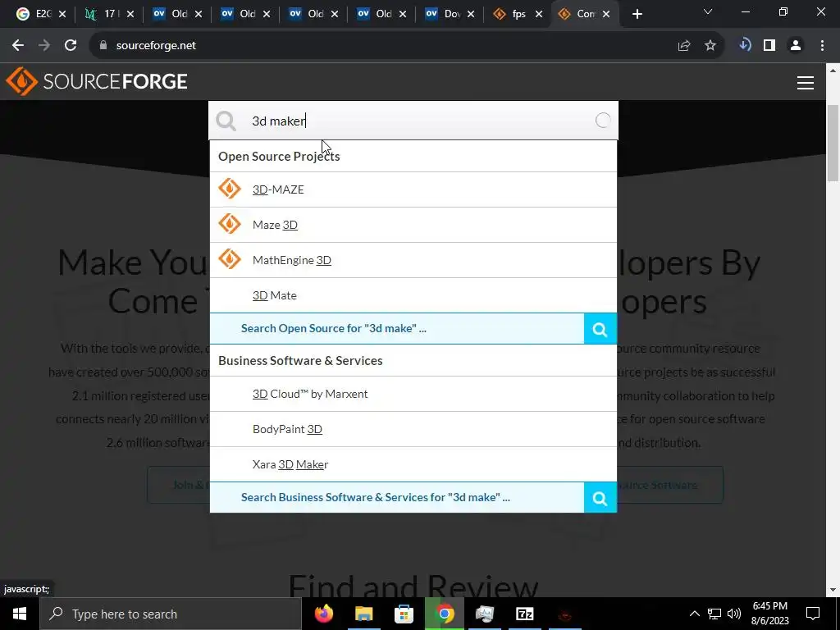Click the network icon in system tray

point(714,614)
